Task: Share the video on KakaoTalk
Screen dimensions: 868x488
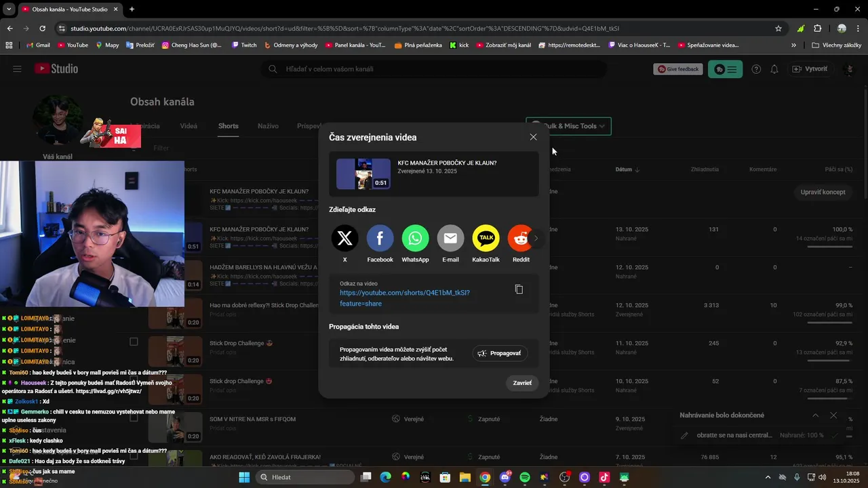Action: click(x=486, y=239)
